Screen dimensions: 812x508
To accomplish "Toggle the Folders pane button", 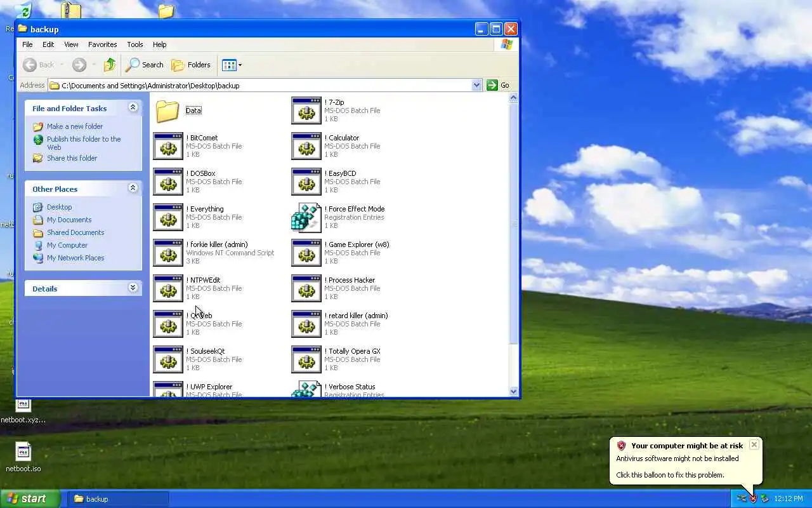I will (191, 65).
